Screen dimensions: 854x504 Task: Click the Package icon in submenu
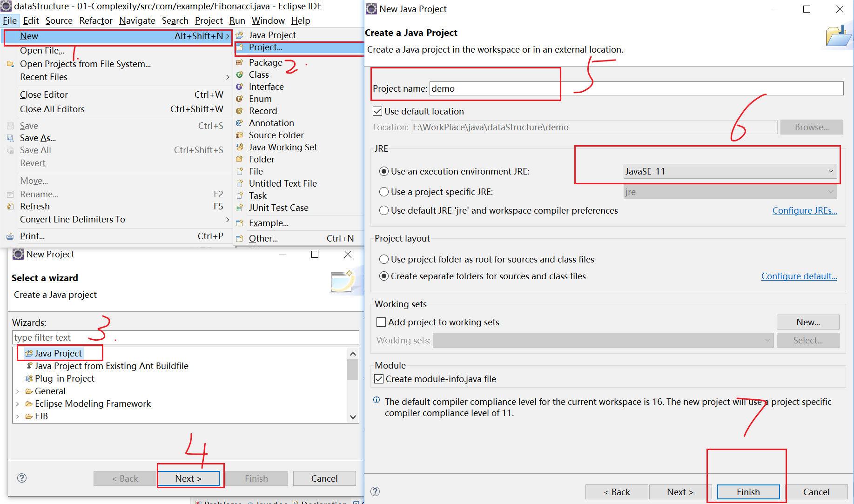click(x=240, y=62)
